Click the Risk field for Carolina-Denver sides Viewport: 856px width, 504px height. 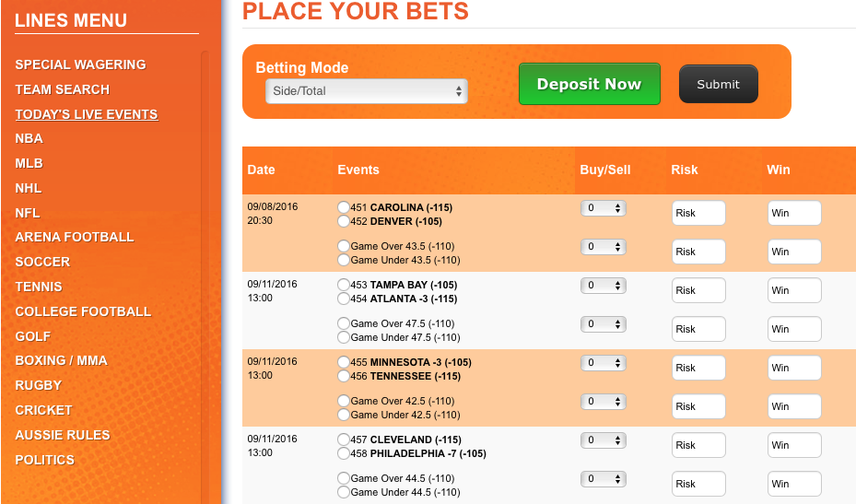tap(698, 213)
